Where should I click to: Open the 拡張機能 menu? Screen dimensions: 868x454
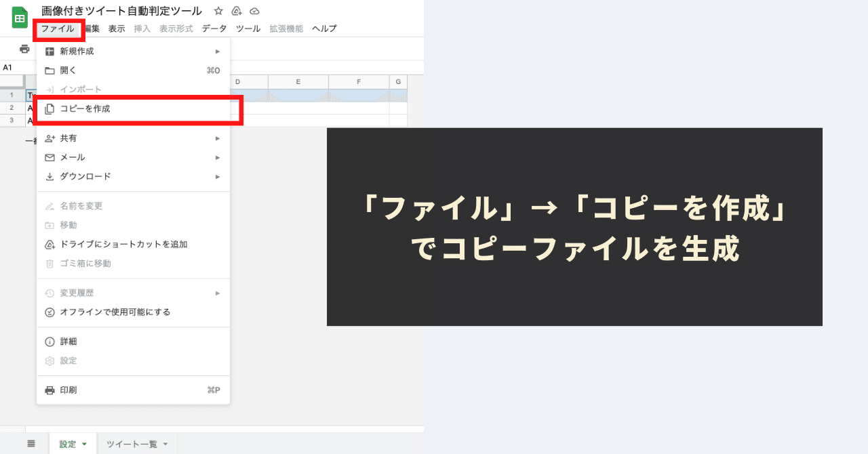285,28
